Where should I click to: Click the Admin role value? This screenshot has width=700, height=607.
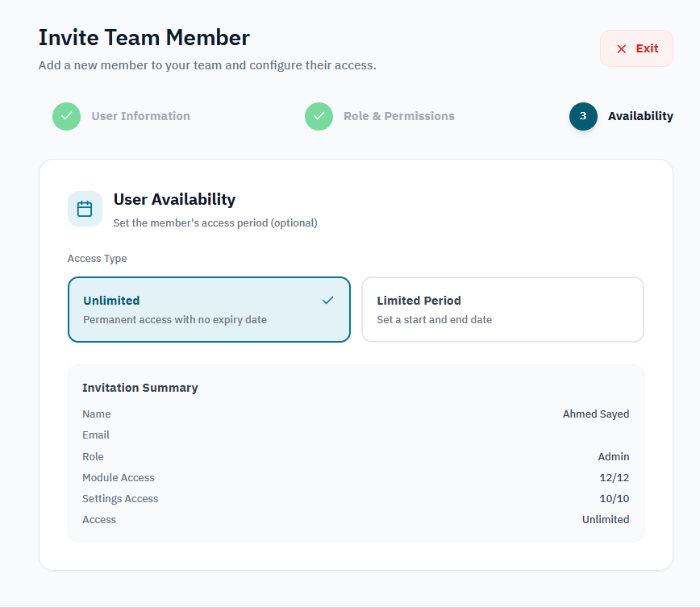point(614,456)
